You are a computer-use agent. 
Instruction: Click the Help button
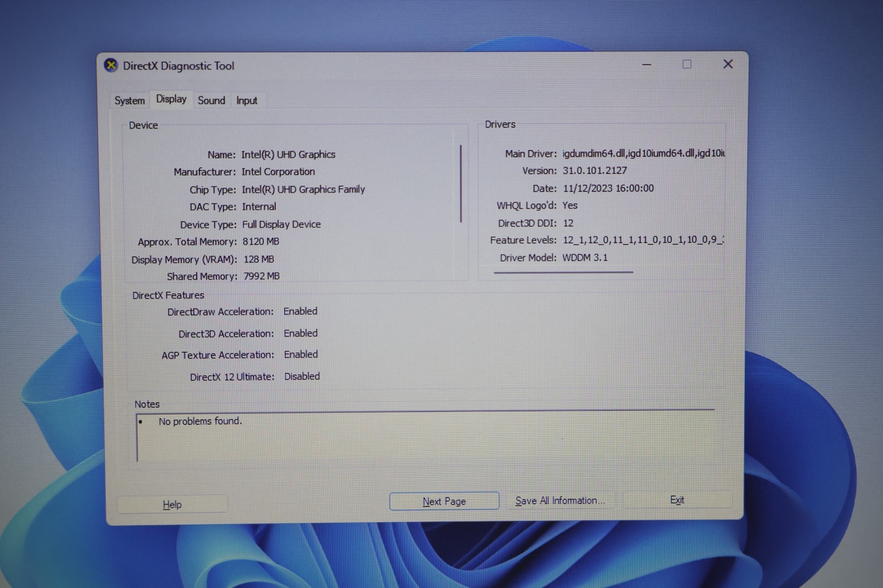(x=172, y=504)
